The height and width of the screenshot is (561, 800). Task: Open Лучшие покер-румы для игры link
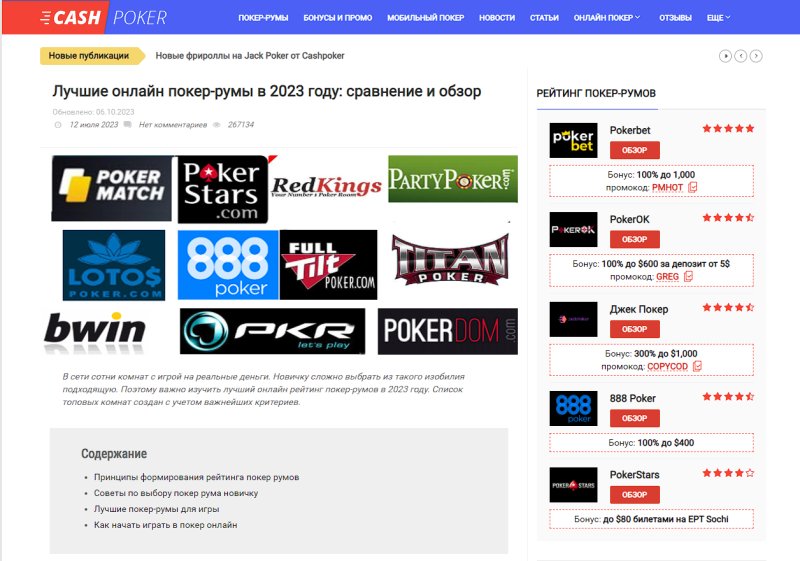(157, 509)
